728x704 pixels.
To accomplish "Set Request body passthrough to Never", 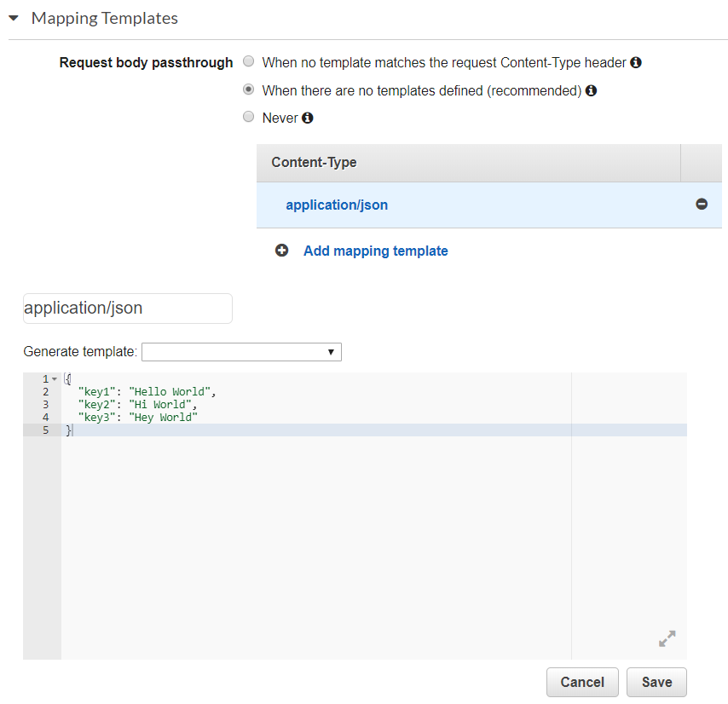I will point(248,117).
